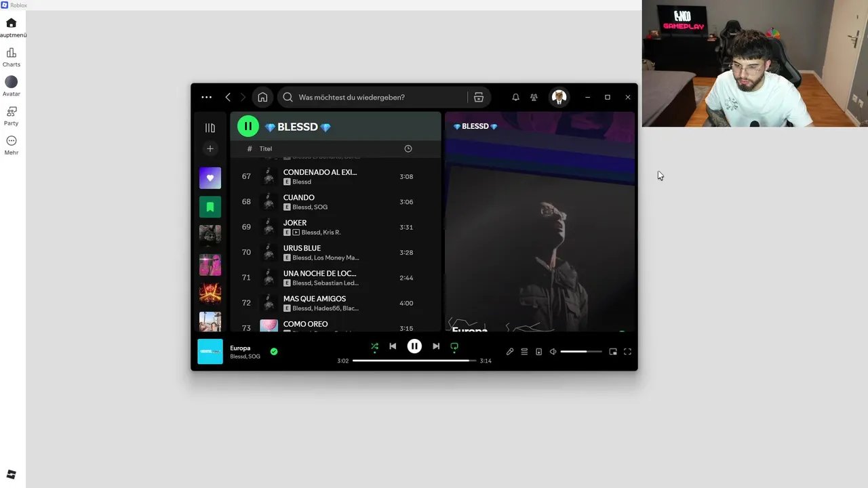The image size is (868, 488).
Task: Go forward in Spotify navigation
Action: (243, 97)
